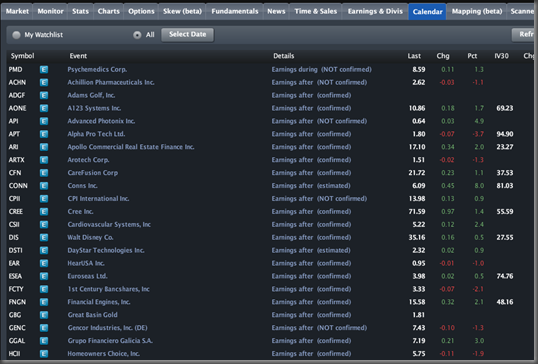The image size is (538, 364).
Task: Select the AONE symbol cell
Action: tap(17, 108)
